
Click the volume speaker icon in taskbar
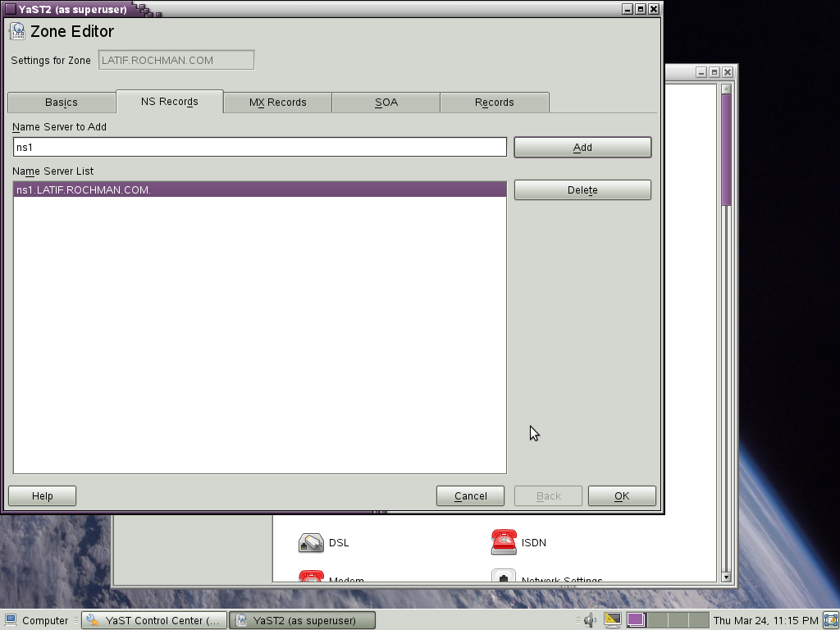(x=591, y=620)
